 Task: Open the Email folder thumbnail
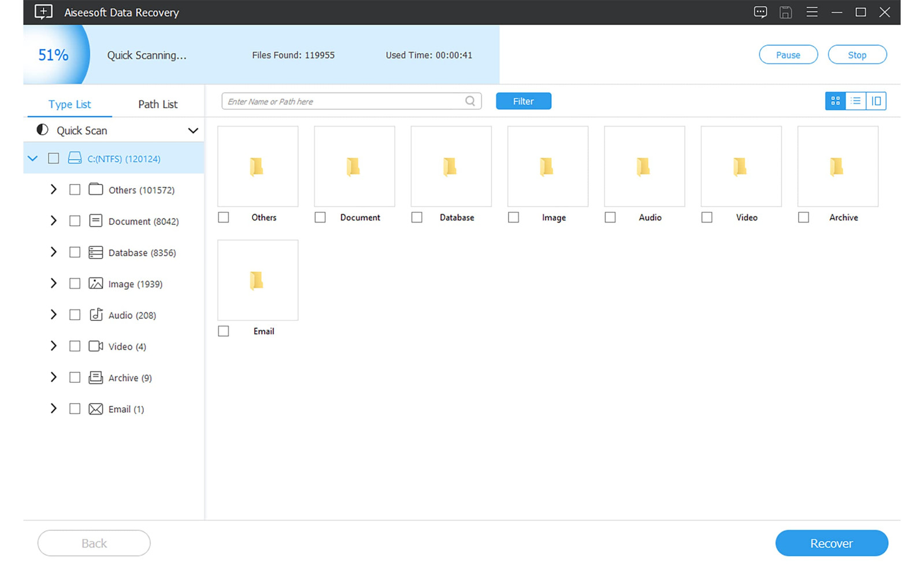258,280
